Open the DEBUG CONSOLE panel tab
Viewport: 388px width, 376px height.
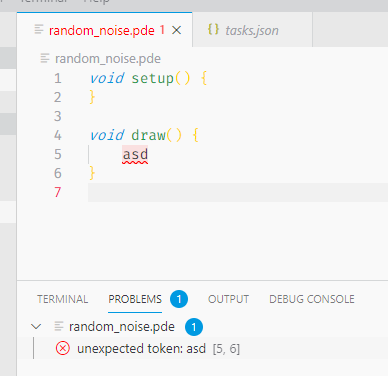312,299
